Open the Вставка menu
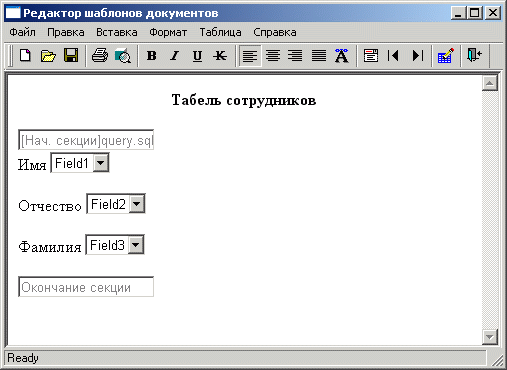The image size is (507, 370). click(117, 32)
